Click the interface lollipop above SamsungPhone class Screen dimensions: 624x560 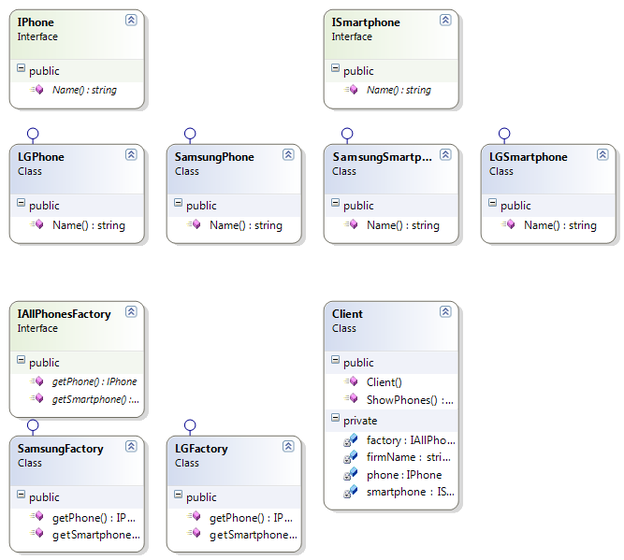(190, 133)
